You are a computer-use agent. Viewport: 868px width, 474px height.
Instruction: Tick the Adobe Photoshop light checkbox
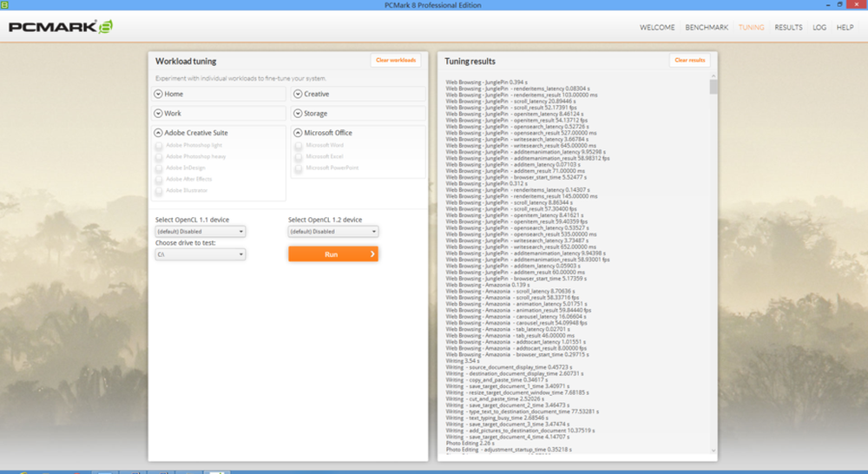159,146
